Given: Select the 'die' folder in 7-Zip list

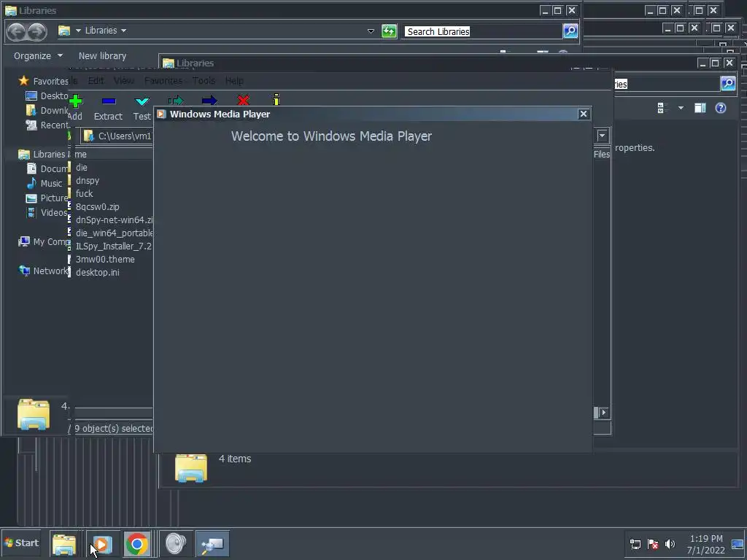Looking at the screenshot, I should click(x=82, y=168).
